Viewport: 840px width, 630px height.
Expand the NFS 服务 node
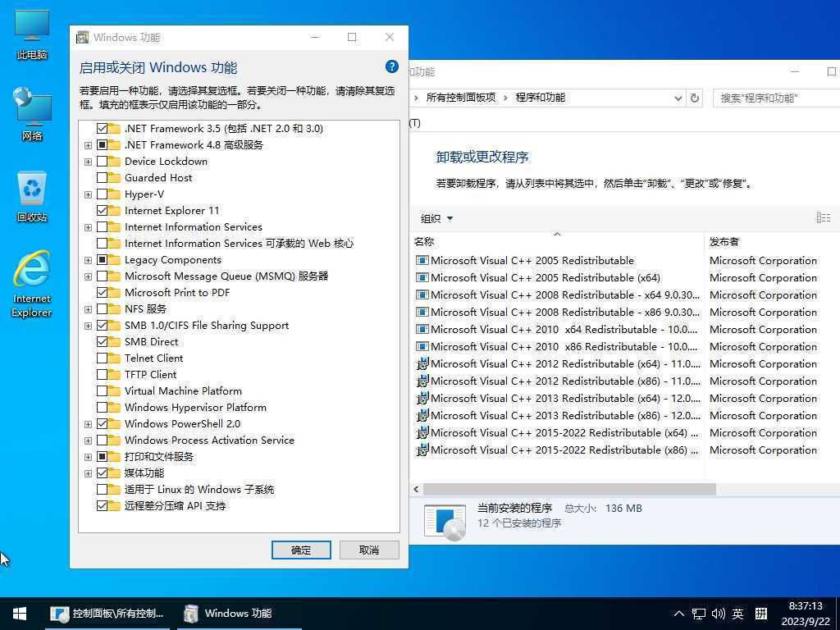[88, 309]
